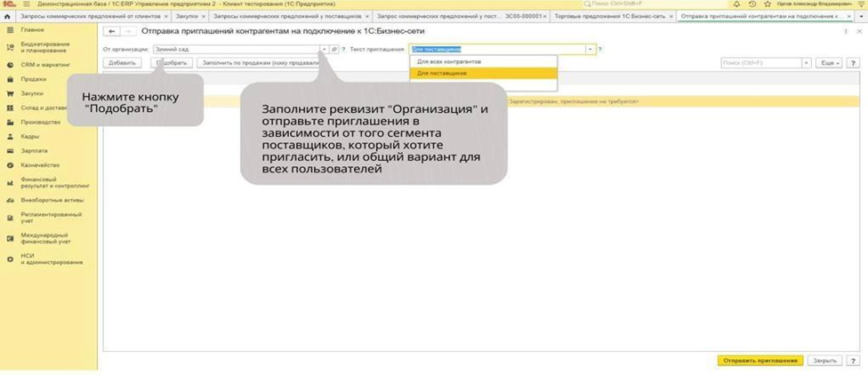
Task: Choose Для всех контрагентов from list
Action: [x=483, y=61]
